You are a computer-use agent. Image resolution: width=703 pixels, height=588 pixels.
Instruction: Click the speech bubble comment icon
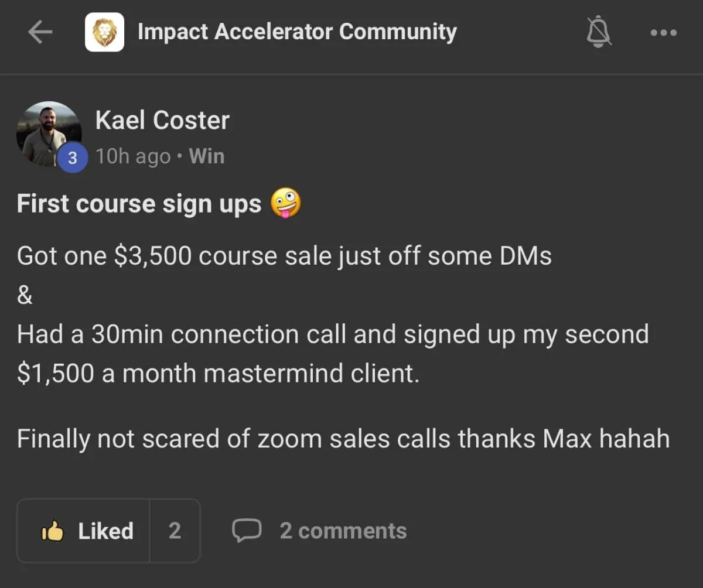click(246, 531)
